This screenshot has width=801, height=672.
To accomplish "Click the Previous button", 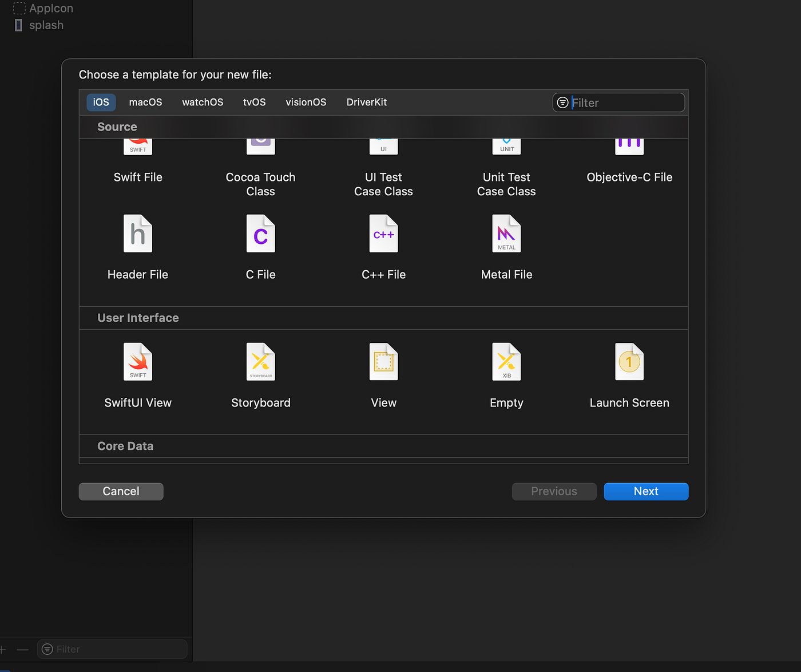I will (554, 491).
